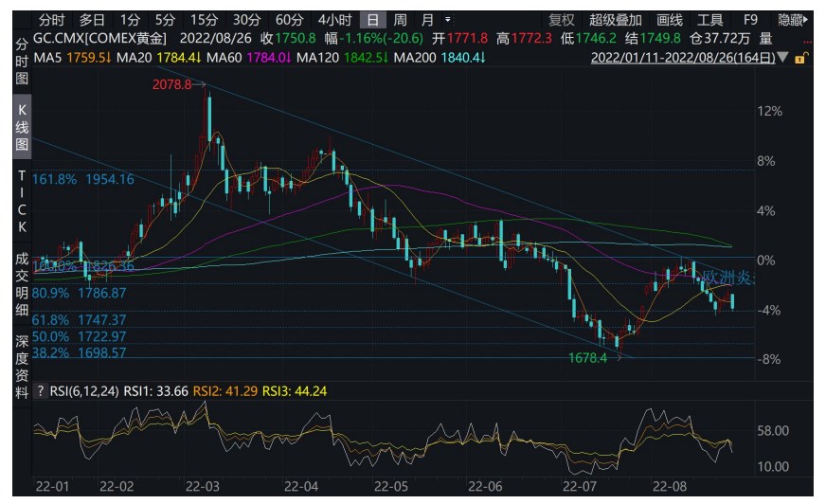
Task: Click the MA20 1784.4 indicator label
Action: (158, 58)
